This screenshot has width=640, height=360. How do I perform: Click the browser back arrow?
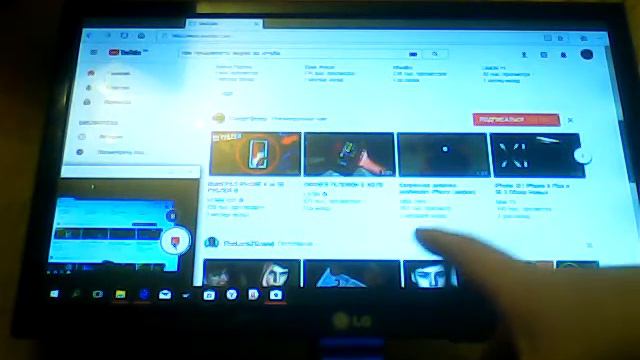89,36
